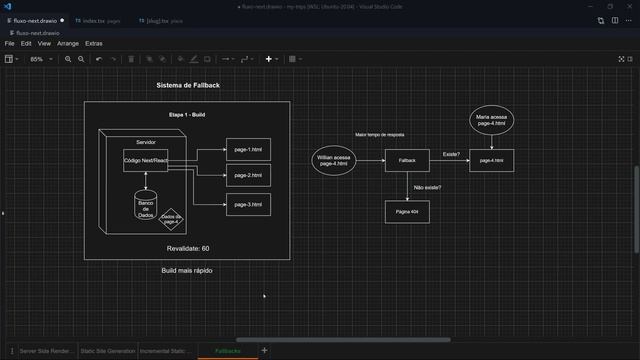Click the Fullscreen icon in drawio toolbar
Screen dimensions: 640x360
point(621,59)
